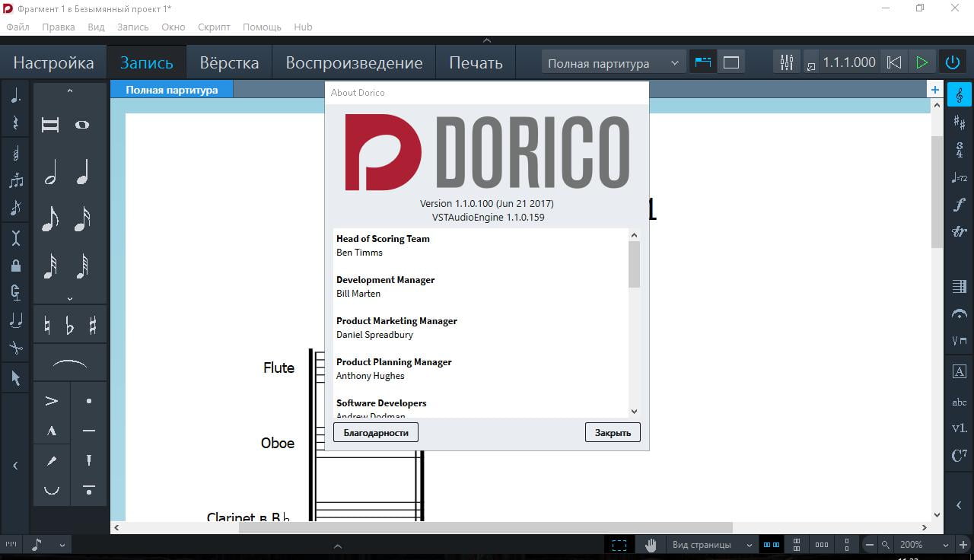Switch to the Воспроизведение mode tab

(354, 62)
